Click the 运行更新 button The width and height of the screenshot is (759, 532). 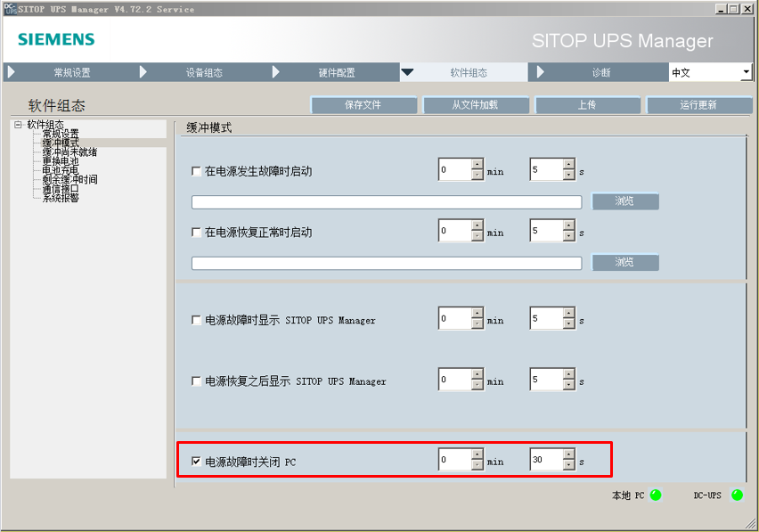coord(697,104)
